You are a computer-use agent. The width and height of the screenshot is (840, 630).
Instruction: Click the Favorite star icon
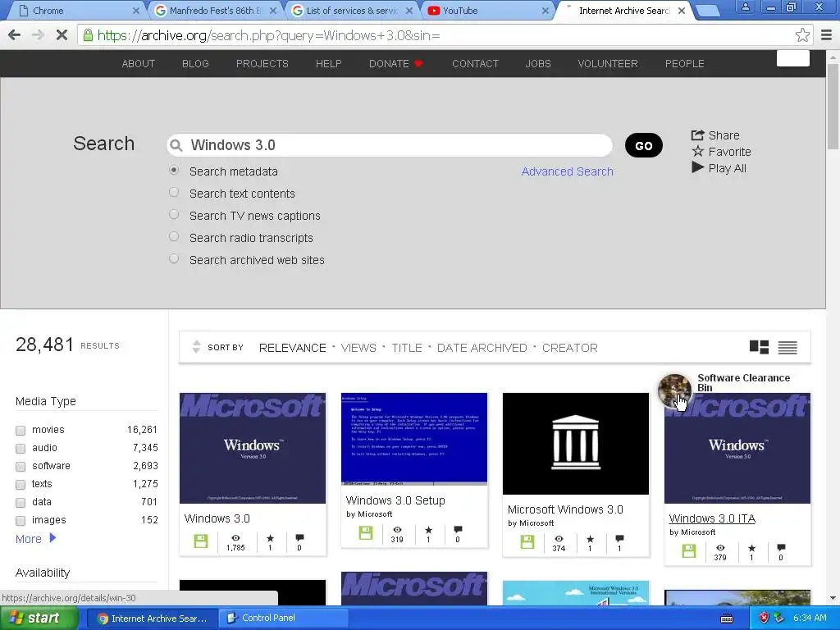click(x=697, y=152)
